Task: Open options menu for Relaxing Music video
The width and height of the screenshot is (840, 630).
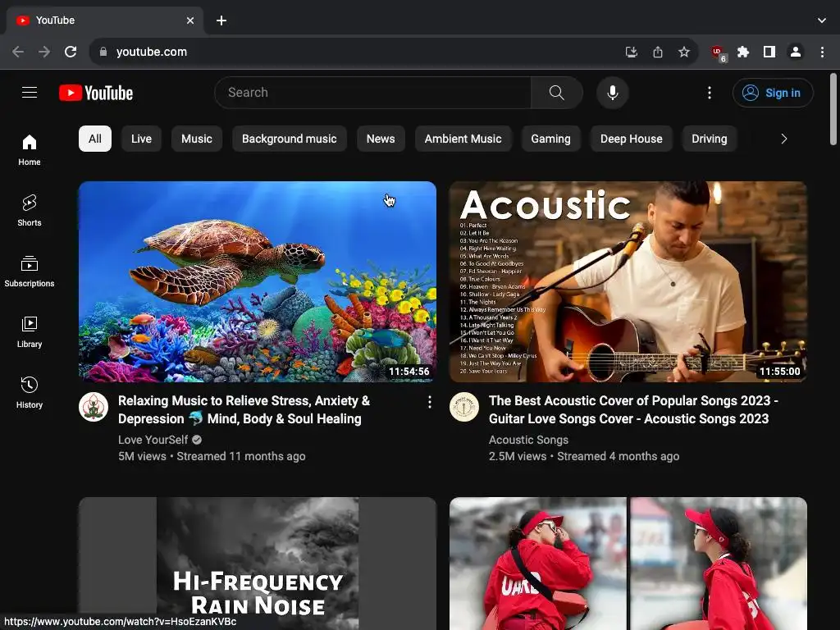Action: click(x=429, y=402)
